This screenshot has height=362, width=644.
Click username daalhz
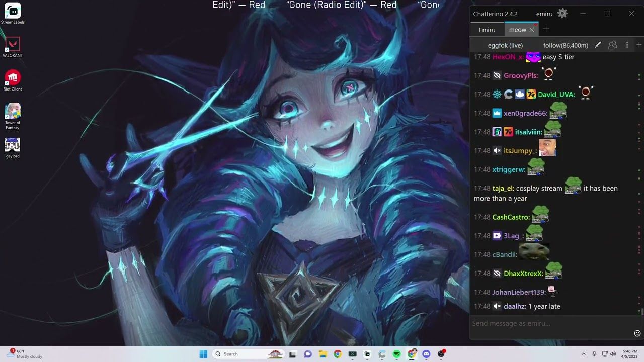pos(515,306)
